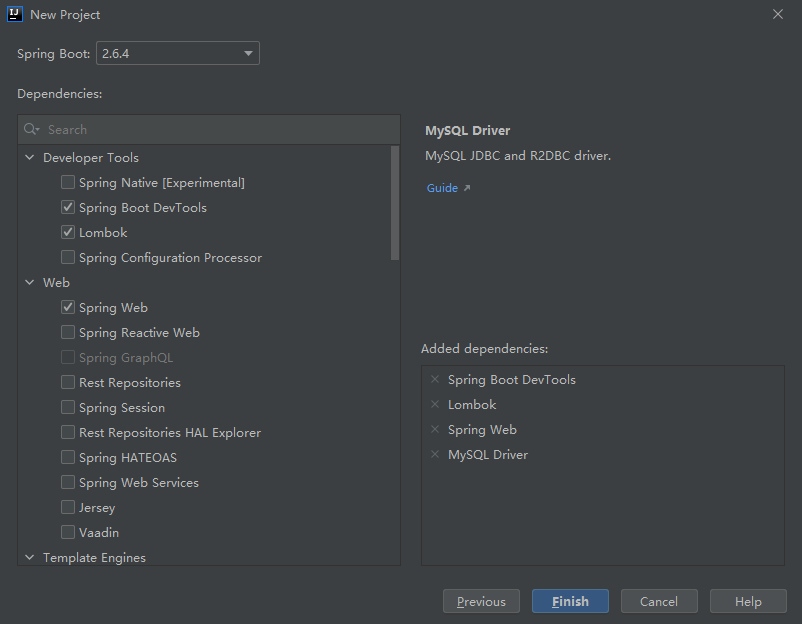
Task: Collapse the Web dependency group
Action: pos(29,283)
